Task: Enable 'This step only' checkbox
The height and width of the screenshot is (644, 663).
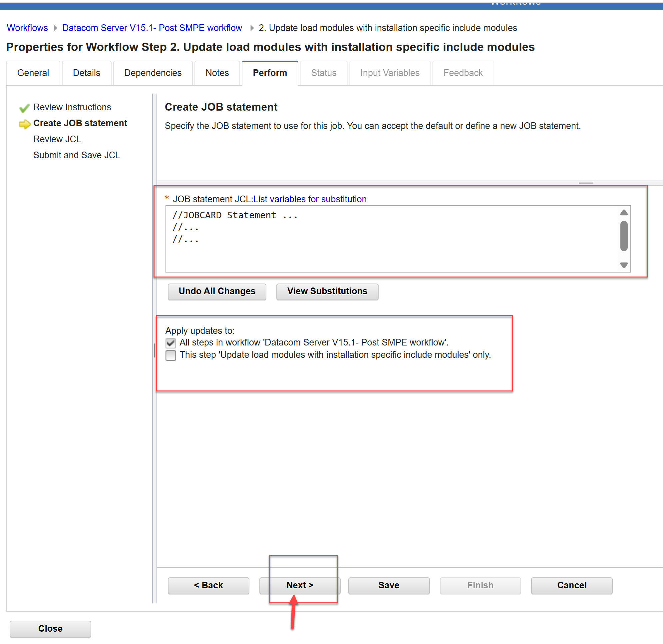Action: pyautogui.click(x=170, y=355)
